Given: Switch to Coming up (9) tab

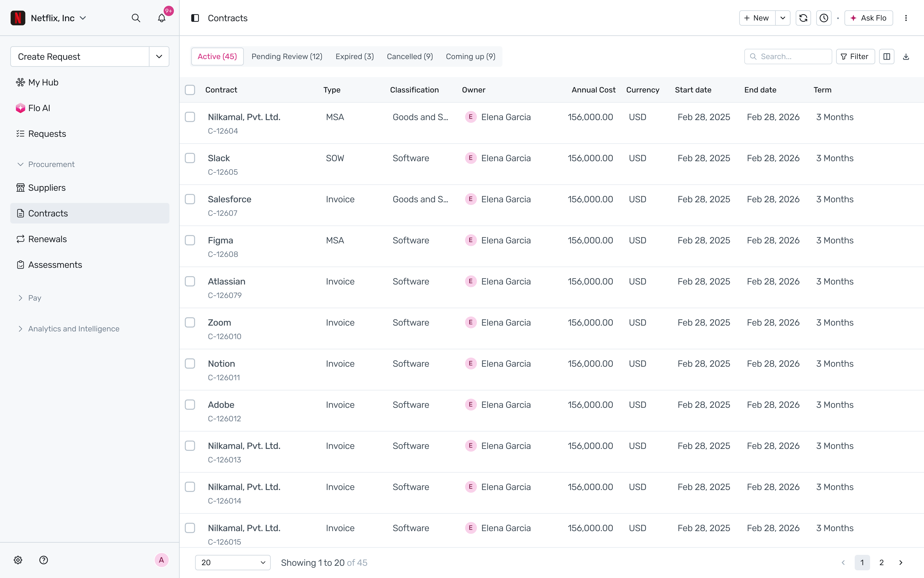Looking at the screenshot, I should coord(470,57).
